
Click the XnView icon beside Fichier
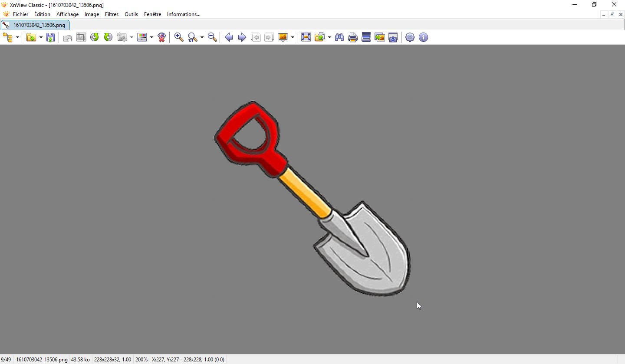coord(6,14)
